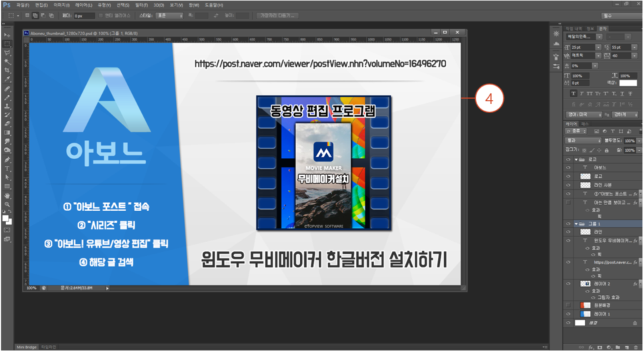Open the 파일(F) menu
Viewport: 644px width, 351px height.
pyautogui.click(x=23, y=5)
